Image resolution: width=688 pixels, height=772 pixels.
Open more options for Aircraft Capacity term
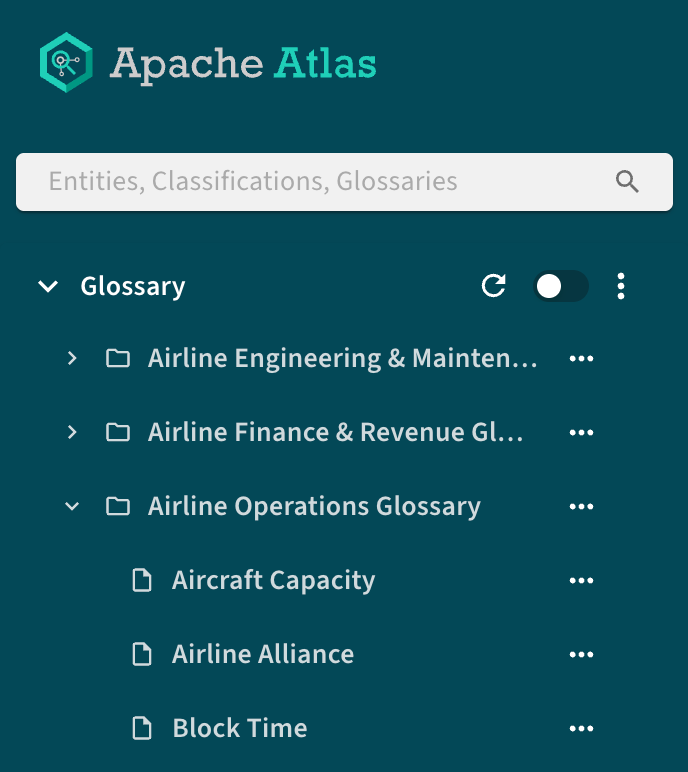[x=581, y=580]
